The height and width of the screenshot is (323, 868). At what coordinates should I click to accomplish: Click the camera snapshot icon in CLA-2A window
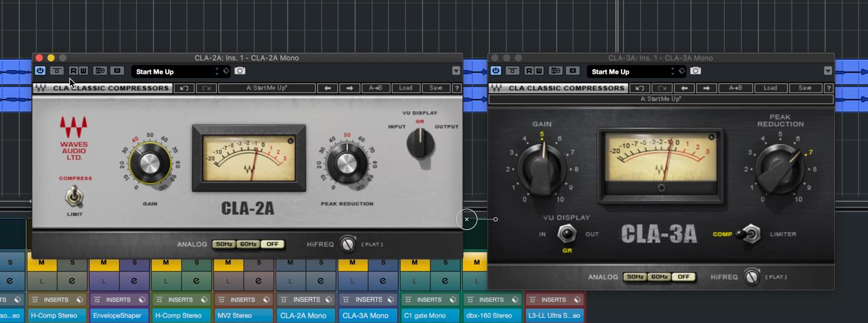tap(240, 71)
